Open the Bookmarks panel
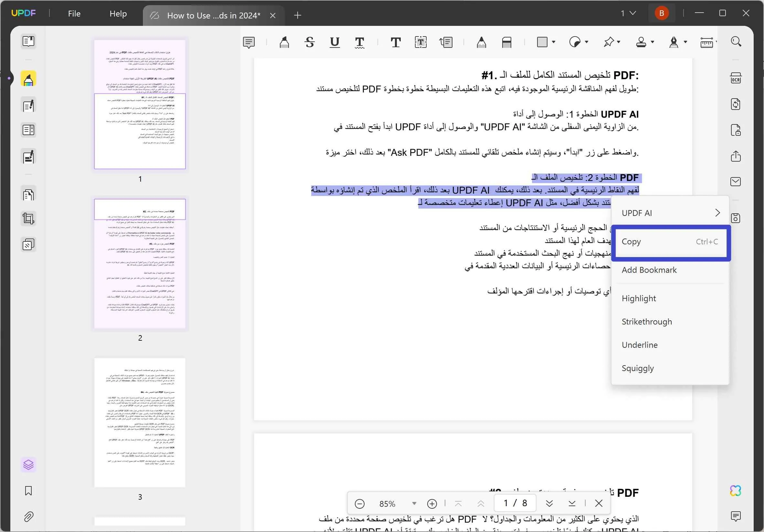The height and width of the screenshot is (532, 764). 28,491
